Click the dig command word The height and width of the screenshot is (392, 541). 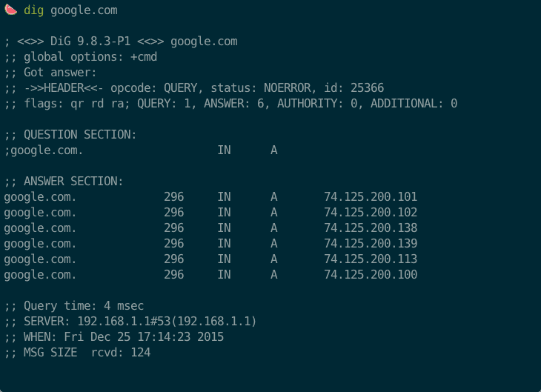pyautogui.click(x=34, y=10)
